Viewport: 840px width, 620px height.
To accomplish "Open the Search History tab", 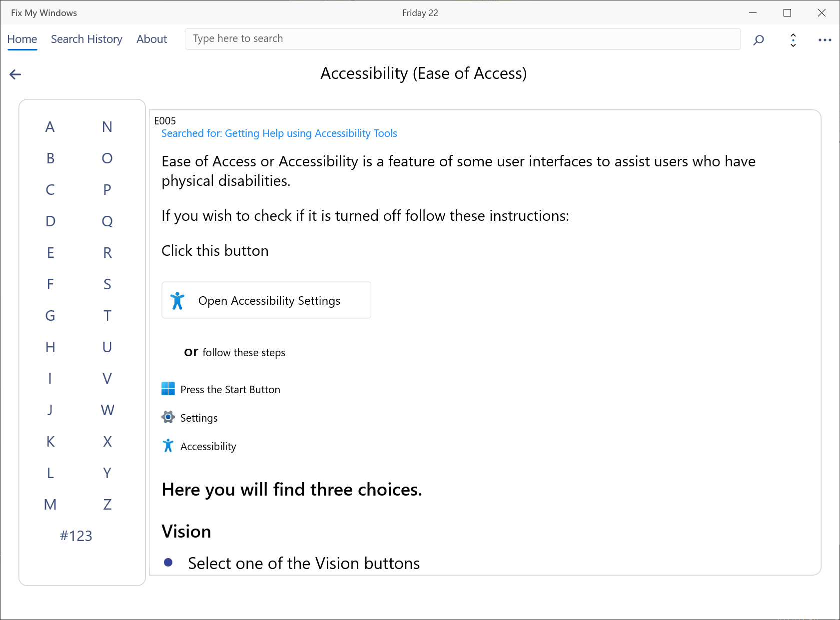I will tap(86, 39).
